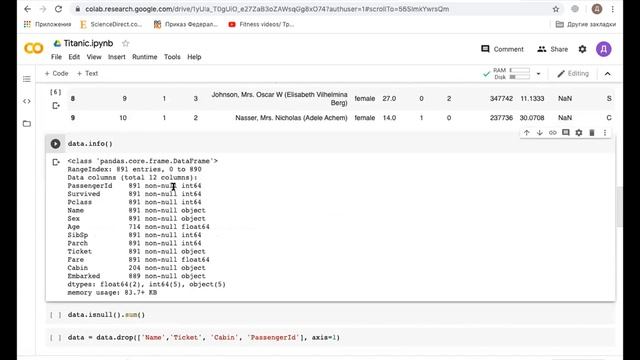Click the data.isnull().sum() code text
640x360 pixels.
click(106, 315)
